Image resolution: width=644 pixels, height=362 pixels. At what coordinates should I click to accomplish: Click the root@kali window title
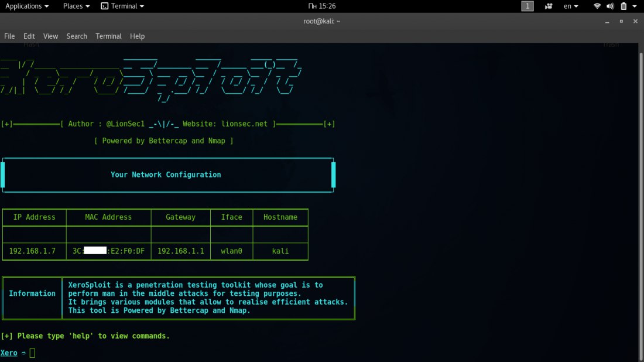tap(321, 21)
